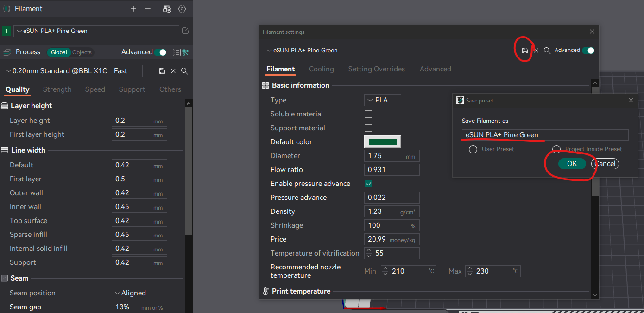Screen dimensions: 644x313
Task: Click the green filament number 1 badge
Action: pos(6,31)
